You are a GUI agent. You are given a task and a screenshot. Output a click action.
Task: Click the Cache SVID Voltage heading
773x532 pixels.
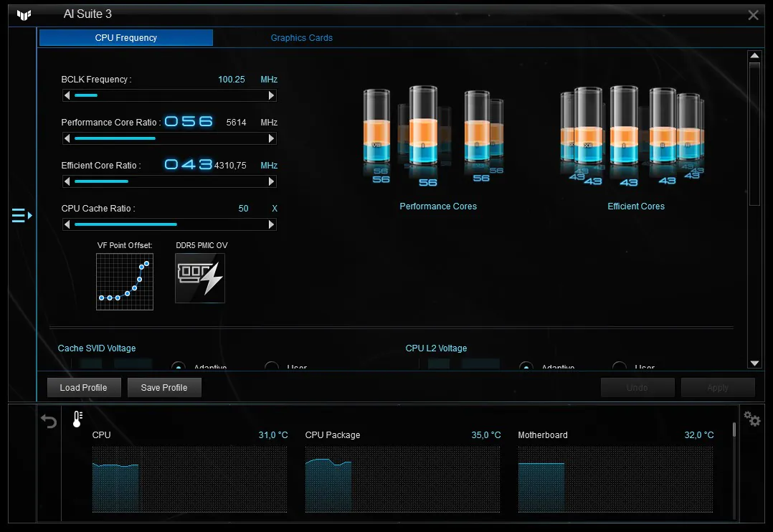pos(97,348)
